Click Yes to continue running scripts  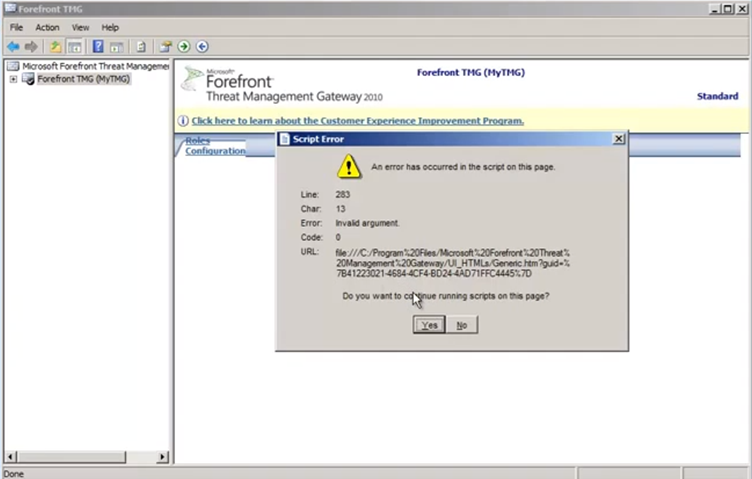(x=429, y=325)
